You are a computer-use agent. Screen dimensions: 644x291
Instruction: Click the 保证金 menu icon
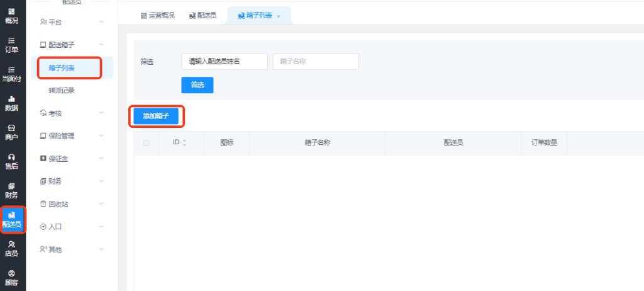[x=43, y=159]
